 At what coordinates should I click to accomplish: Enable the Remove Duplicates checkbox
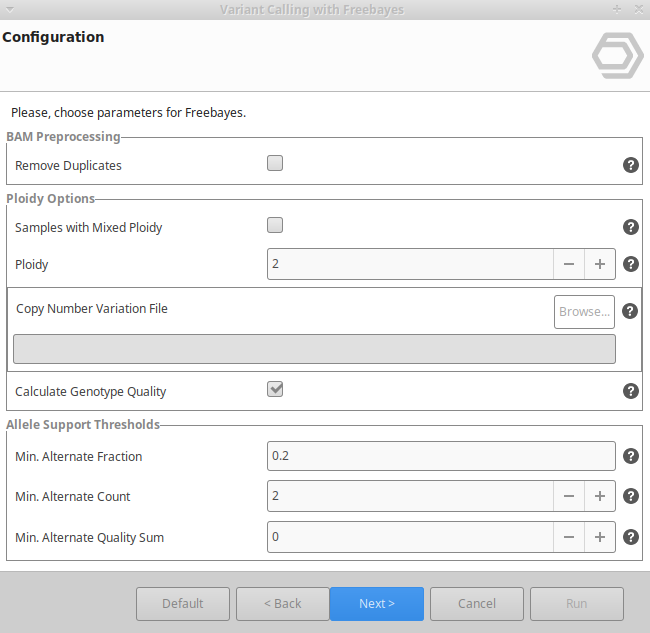(x=275, y=163)
